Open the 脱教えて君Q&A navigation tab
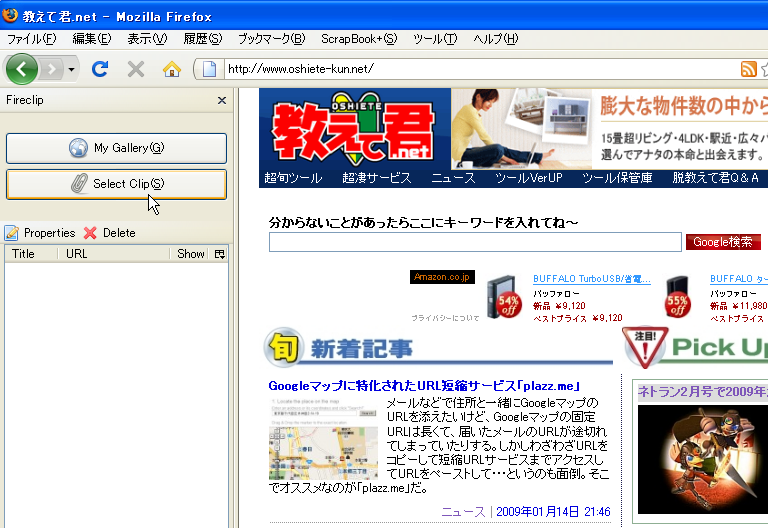768x528 pixels. [x=715, y=178]
